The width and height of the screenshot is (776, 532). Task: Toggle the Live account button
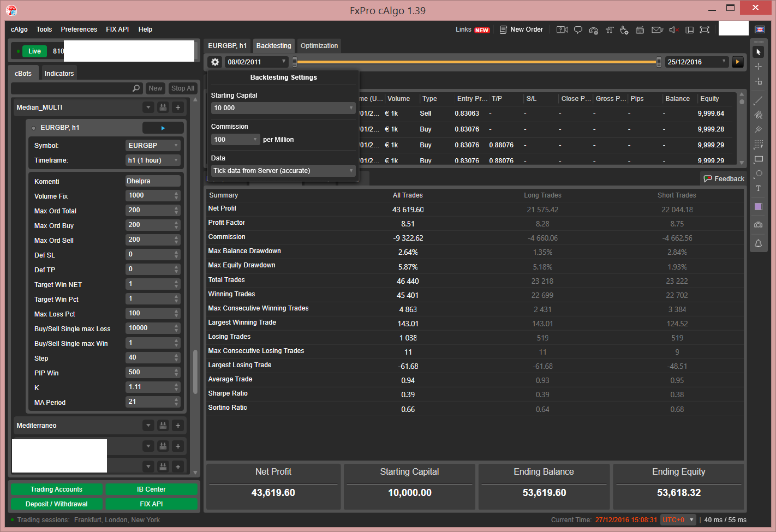click(35, 51)
